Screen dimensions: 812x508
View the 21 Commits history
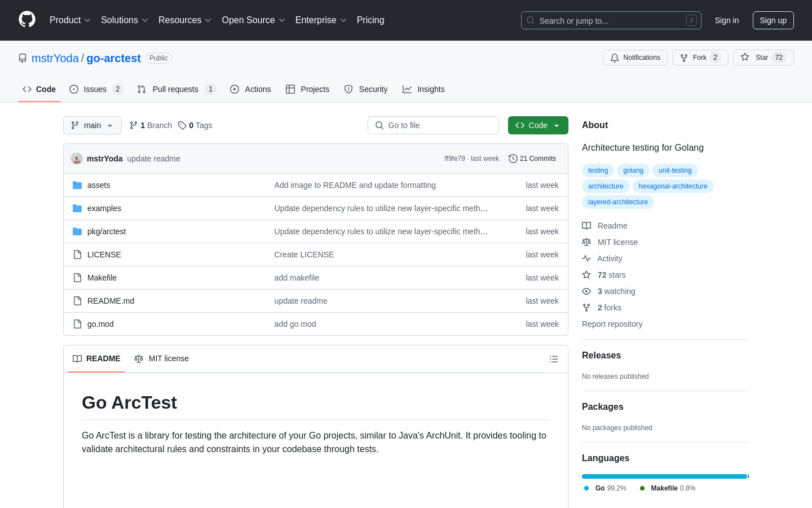(x=532, y=159)
